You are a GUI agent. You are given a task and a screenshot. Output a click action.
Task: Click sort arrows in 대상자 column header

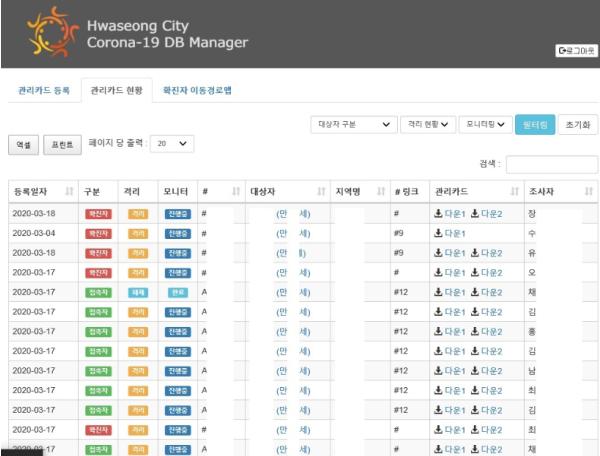[321, 190]
